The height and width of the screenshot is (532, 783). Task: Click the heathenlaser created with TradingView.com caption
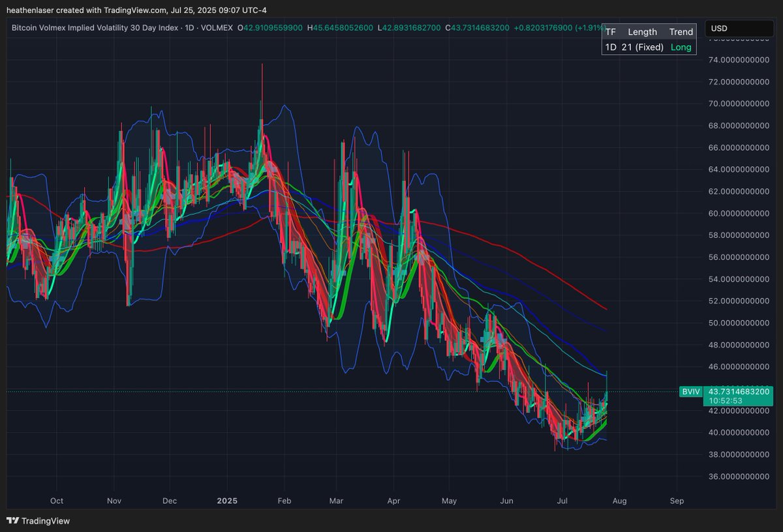(x=136, y=10)
